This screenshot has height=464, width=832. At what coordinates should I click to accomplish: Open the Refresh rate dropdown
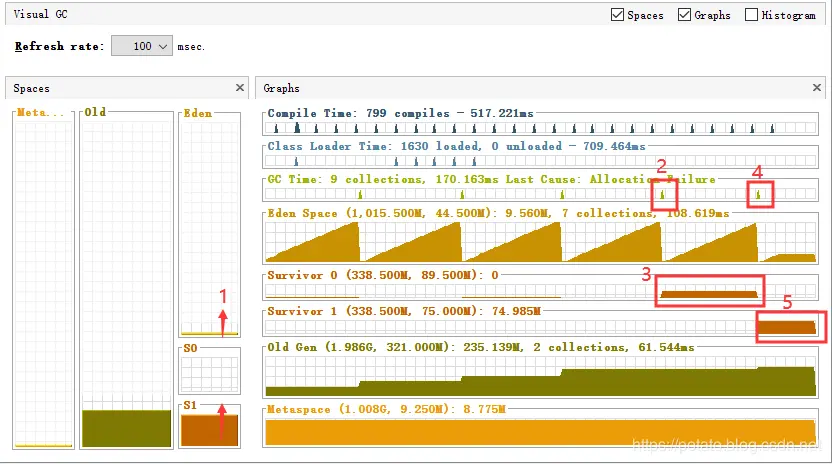click(142, 46)
